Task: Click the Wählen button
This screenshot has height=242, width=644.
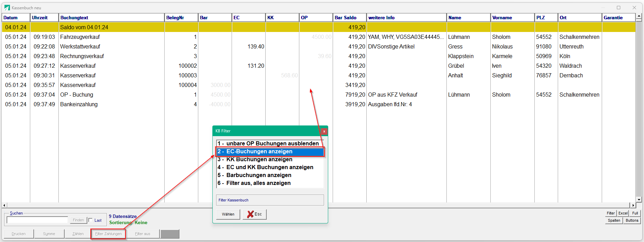Action: coord(228,214)
